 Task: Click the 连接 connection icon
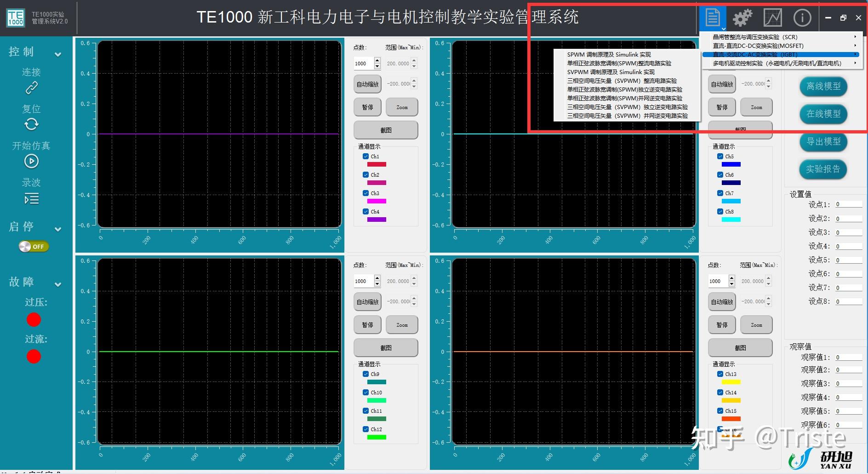coord(31,87)
